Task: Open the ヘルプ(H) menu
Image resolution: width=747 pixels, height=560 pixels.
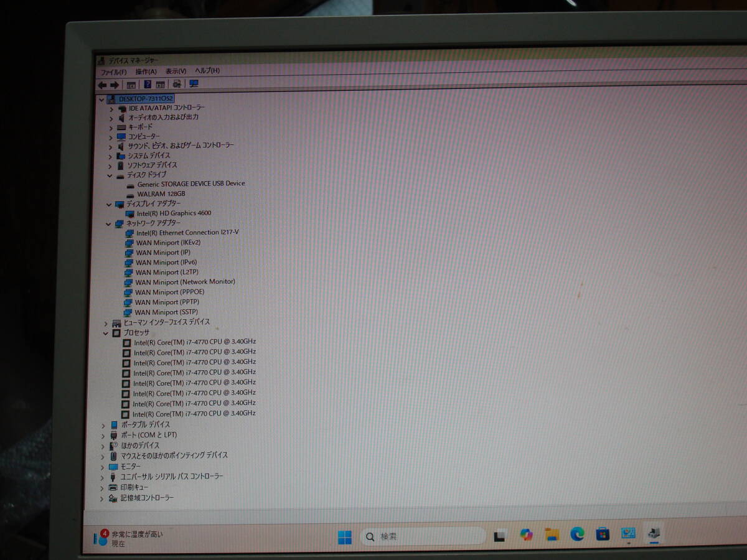Action: coord(207,70)
